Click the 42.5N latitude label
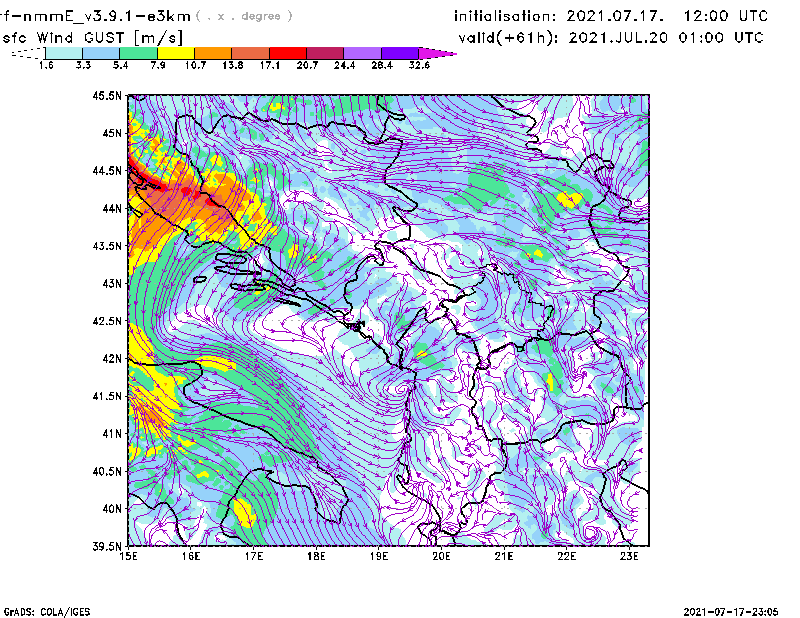 pyautogui.click(x=107, y=321)
